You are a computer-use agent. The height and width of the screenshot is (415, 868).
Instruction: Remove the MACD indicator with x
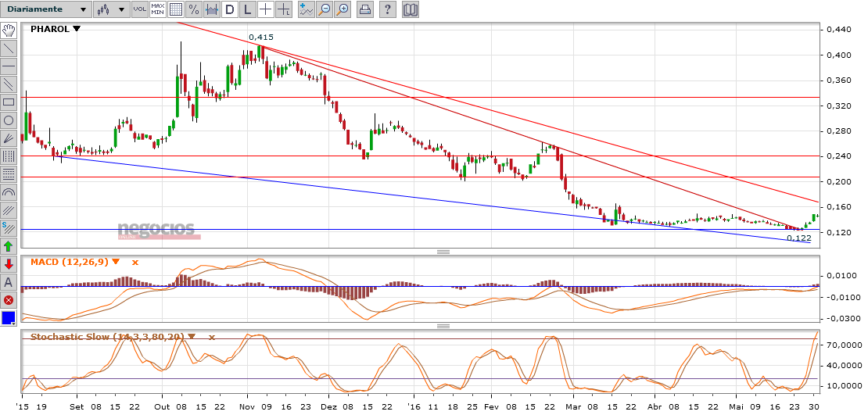135,262
